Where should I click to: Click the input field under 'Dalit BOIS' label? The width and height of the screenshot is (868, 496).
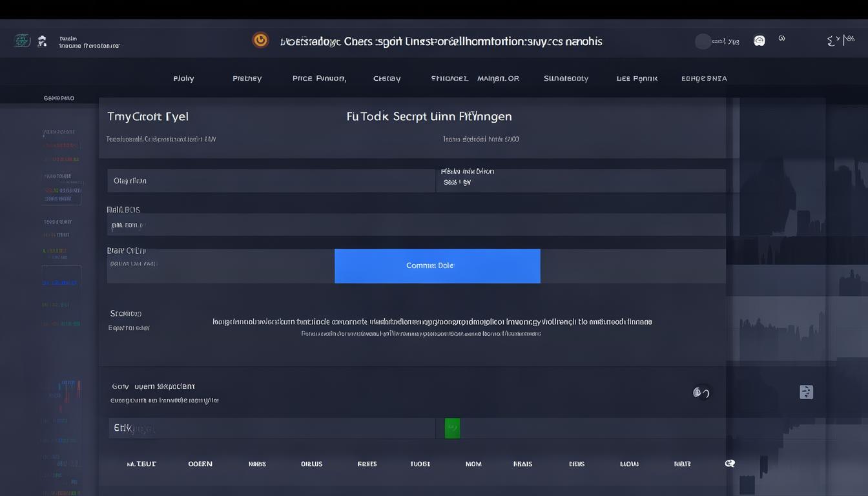[416, 225]
